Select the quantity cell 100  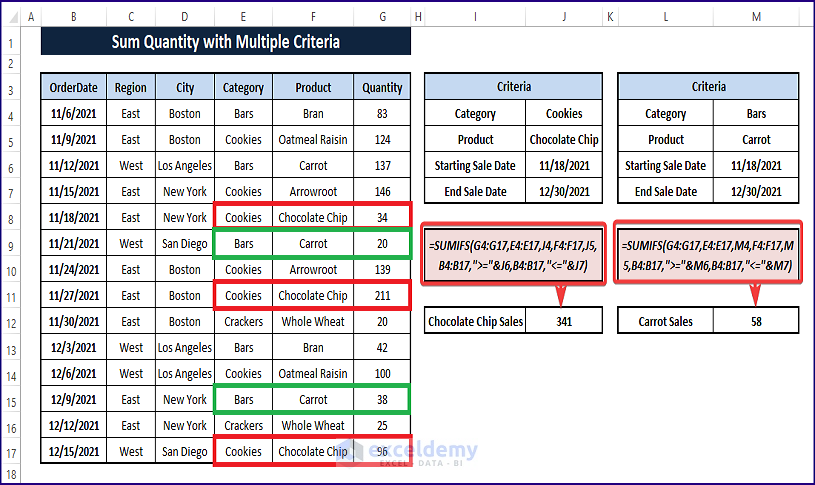382,373
